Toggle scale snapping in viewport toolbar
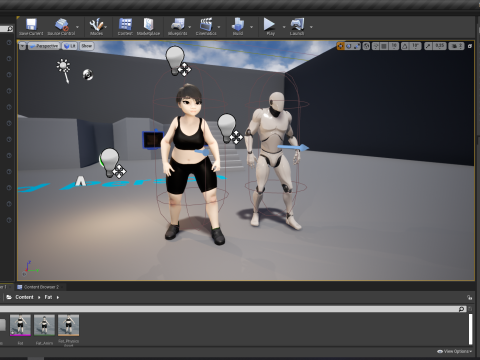480x360 pixels. (x=428, y=46)
